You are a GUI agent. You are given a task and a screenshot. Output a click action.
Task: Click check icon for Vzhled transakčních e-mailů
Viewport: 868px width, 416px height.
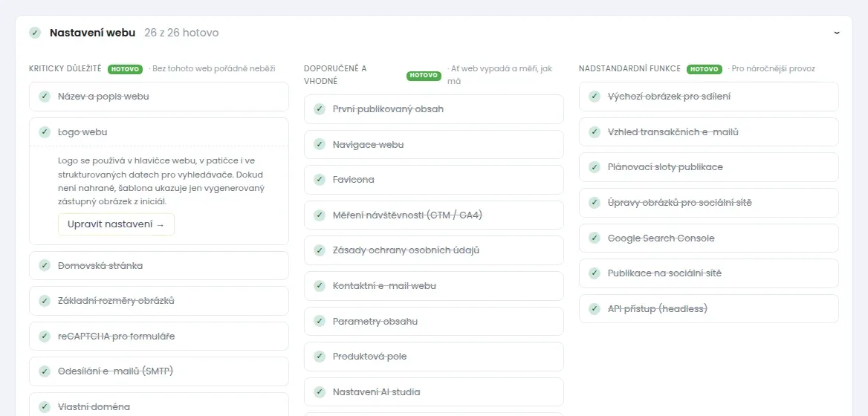pos(595,131)
